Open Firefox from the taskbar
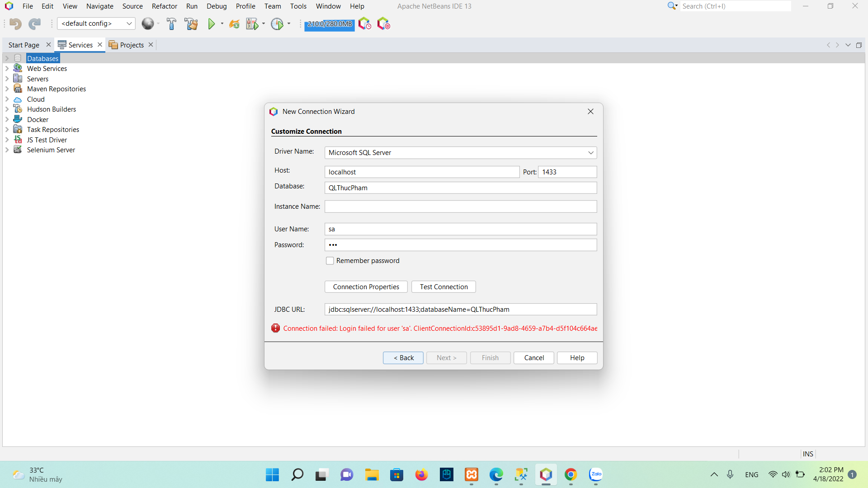Viewport: 868px width, 488px height. [x=421, y=474]
